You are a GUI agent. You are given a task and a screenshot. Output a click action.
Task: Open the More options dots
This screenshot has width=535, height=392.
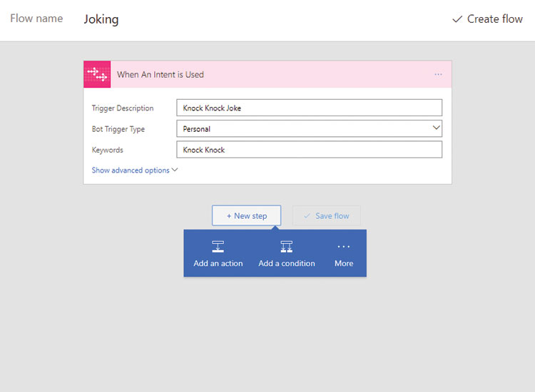point(344,247)
